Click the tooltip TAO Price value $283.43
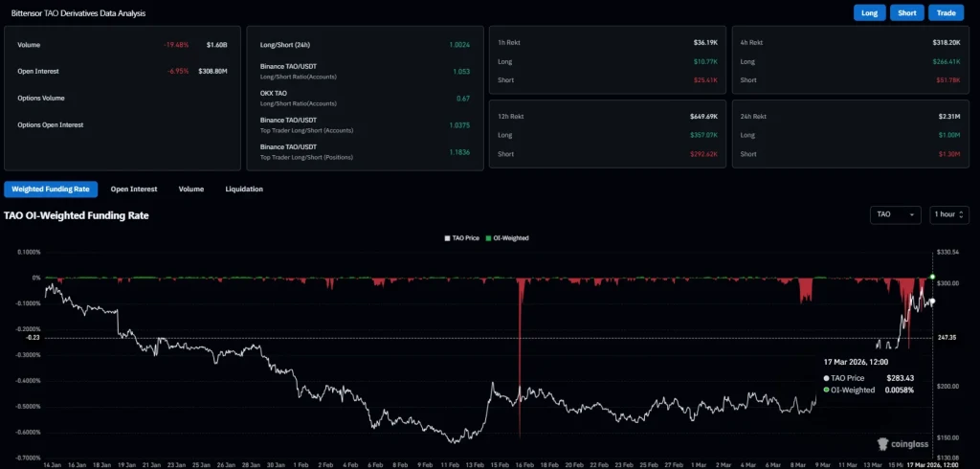 pyautogui.click(x=900, y=378)
